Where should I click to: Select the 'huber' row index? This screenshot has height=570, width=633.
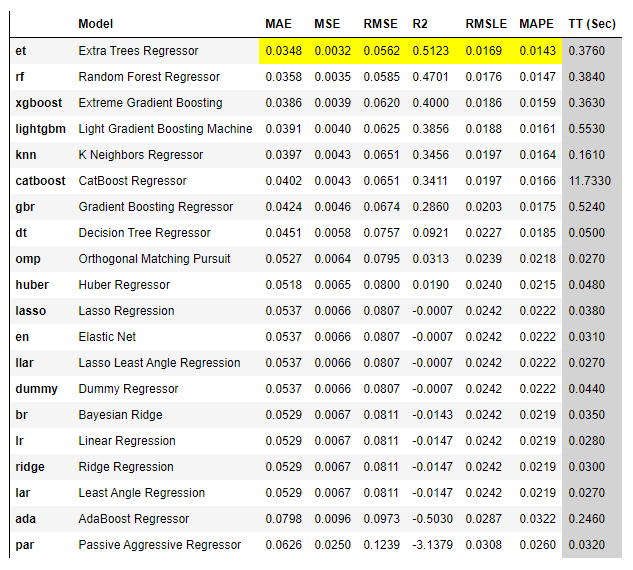pyautogui.click(x=32, y=285)
